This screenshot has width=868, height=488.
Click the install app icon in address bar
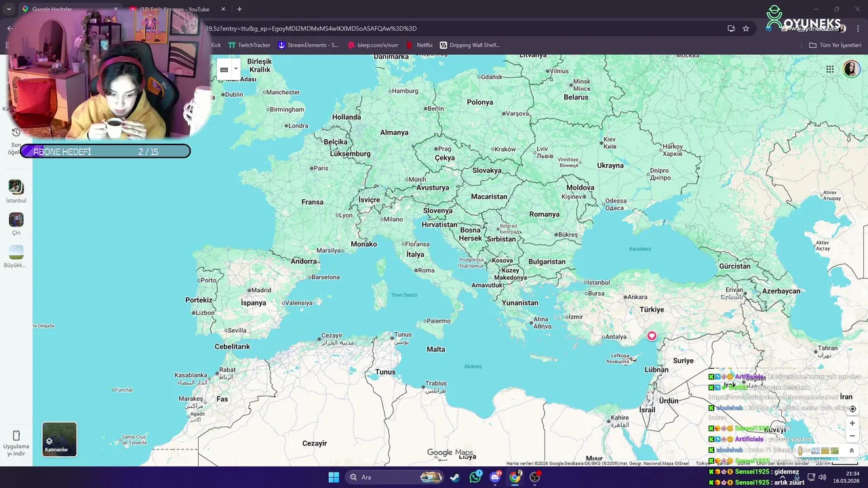coord(731,28)
